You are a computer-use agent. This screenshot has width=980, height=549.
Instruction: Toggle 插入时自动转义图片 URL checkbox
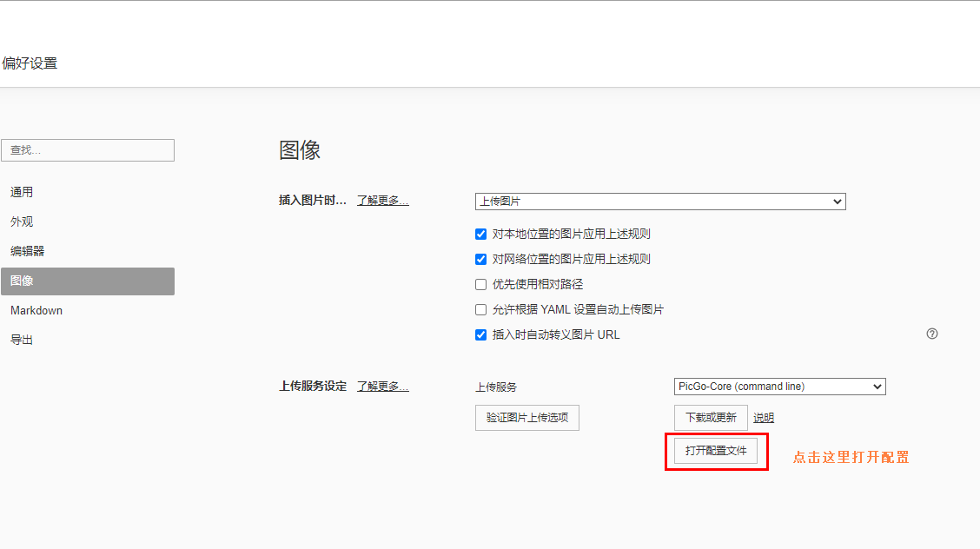tap(480, 334)
